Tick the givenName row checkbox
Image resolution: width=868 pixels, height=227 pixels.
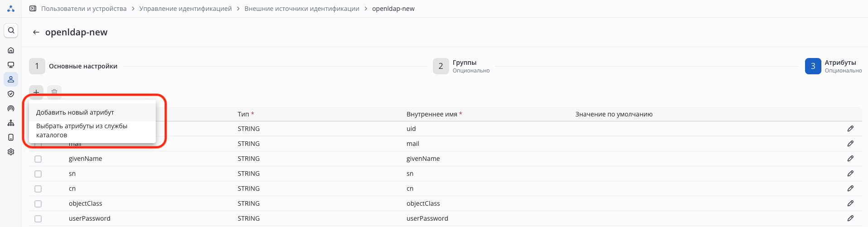(x=38, y=159)
